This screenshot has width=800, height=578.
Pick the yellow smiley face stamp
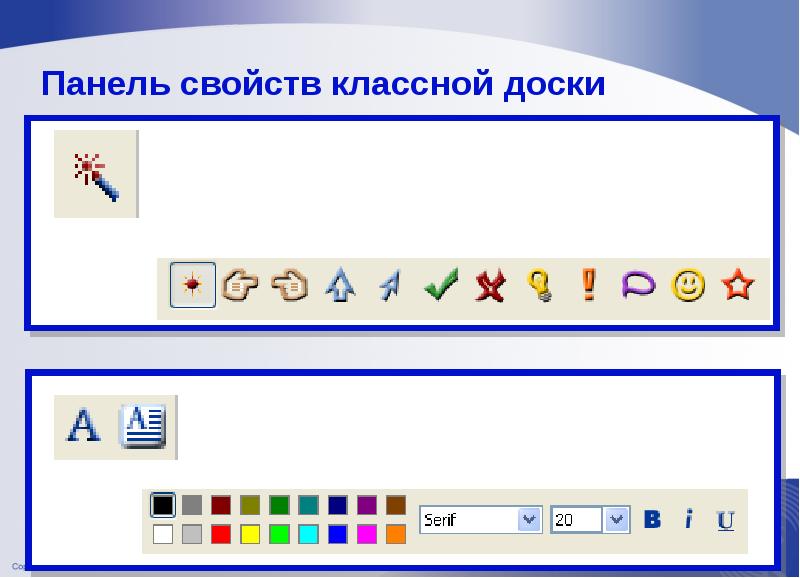pyautogui.click(x=687, y=286)
